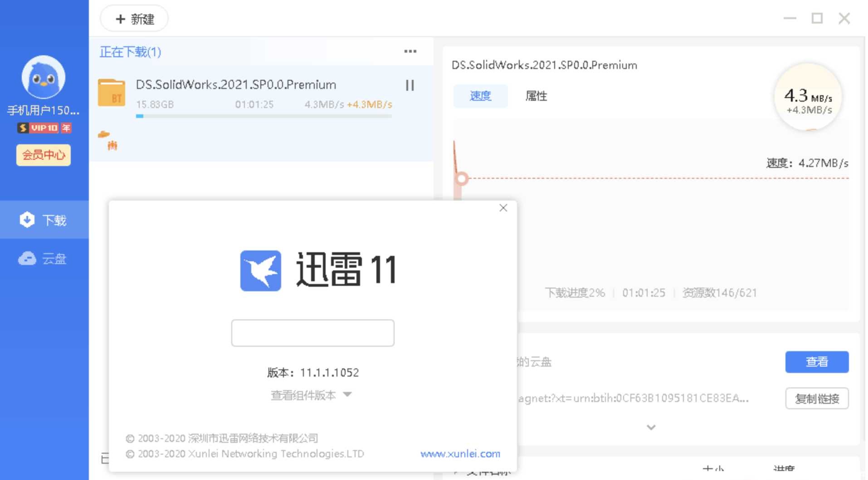Click the VIP10 年 badge
868x480 pixels.
44,128
